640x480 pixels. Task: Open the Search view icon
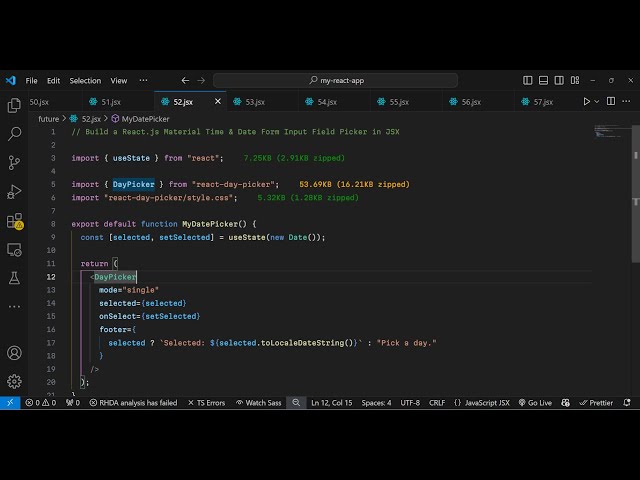[14, 133]
